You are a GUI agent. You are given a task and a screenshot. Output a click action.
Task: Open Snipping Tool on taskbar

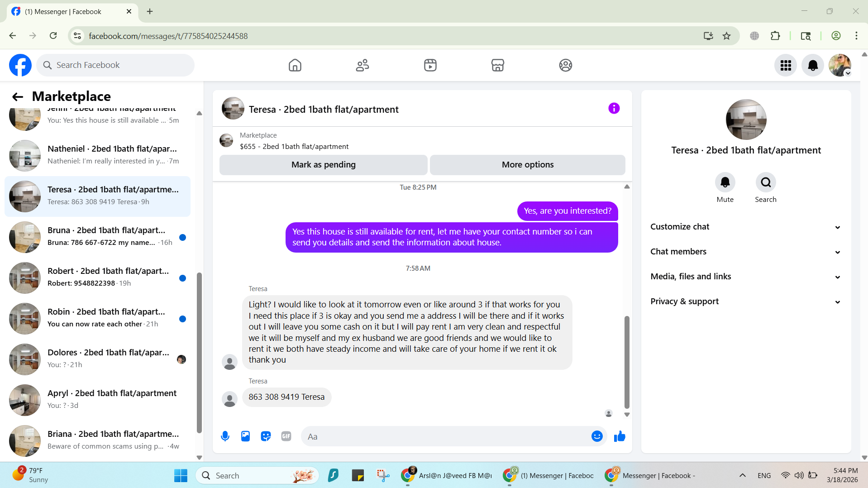(x=383, y=475)
